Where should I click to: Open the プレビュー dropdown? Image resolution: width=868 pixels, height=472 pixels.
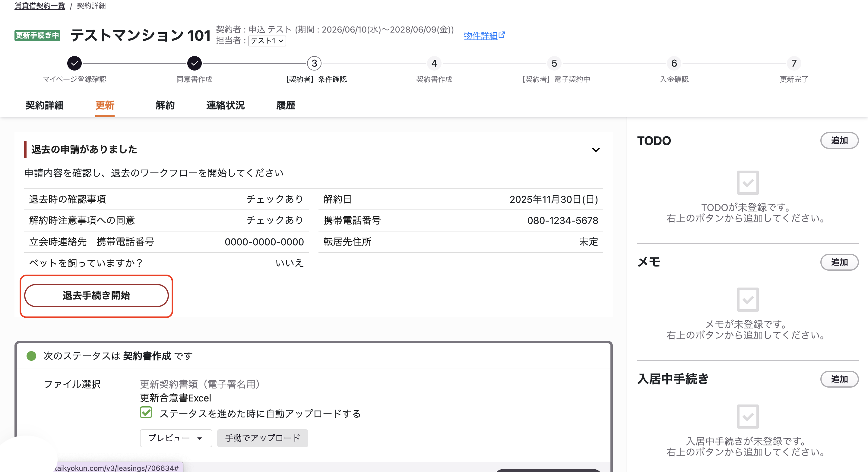(176, 438)
